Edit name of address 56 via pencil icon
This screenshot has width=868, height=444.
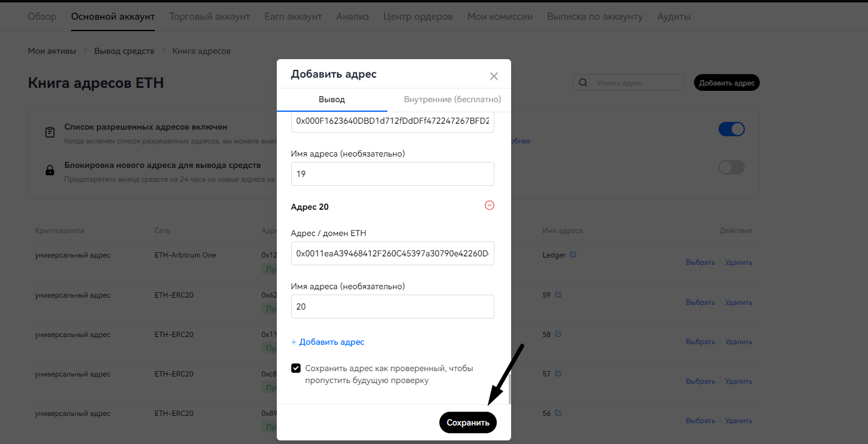point(558,413)
